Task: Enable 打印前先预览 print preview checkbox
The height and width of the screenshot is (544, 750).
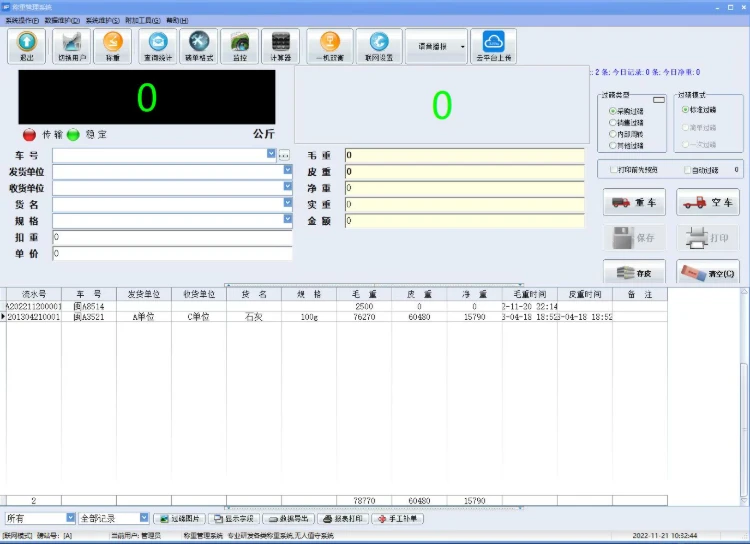Action: point(613,170)
